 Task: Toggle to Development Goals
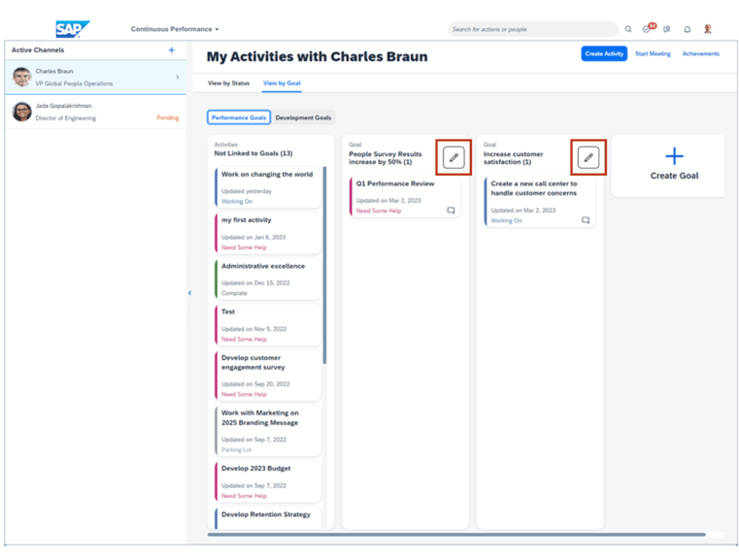(x=303, y=117)
